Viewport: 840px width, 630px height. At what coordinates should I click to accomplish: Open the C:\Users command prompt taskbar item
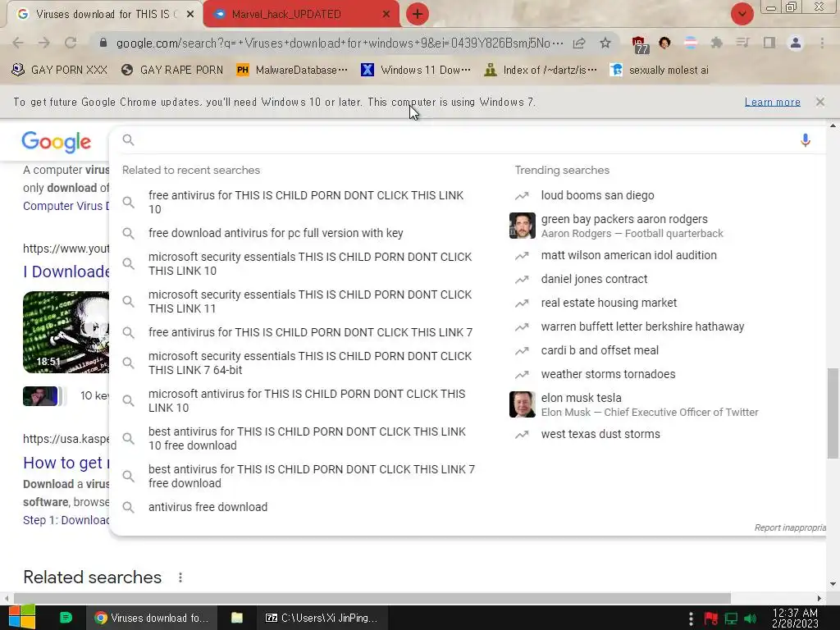tap(322, 618)
